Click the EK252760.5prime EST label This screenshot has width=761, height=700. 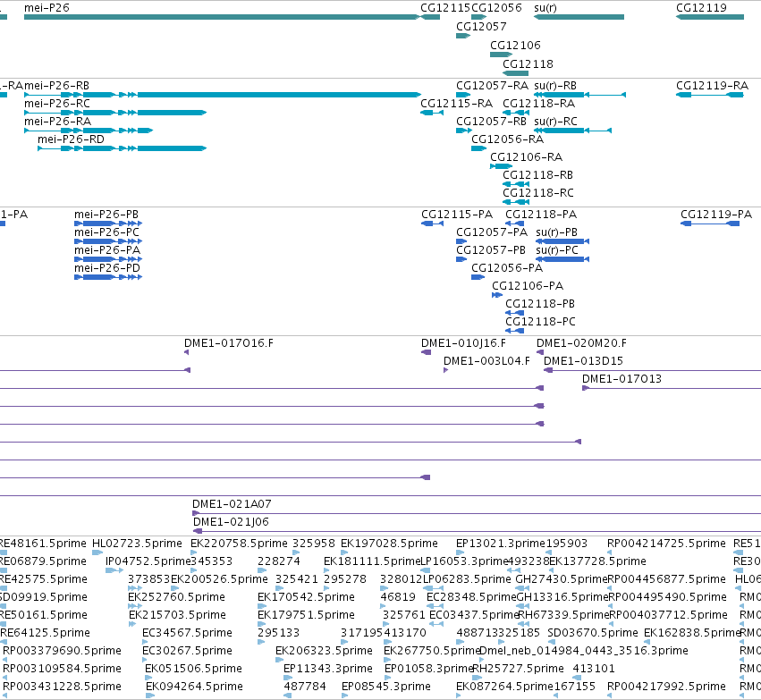[x=177, y=598]
